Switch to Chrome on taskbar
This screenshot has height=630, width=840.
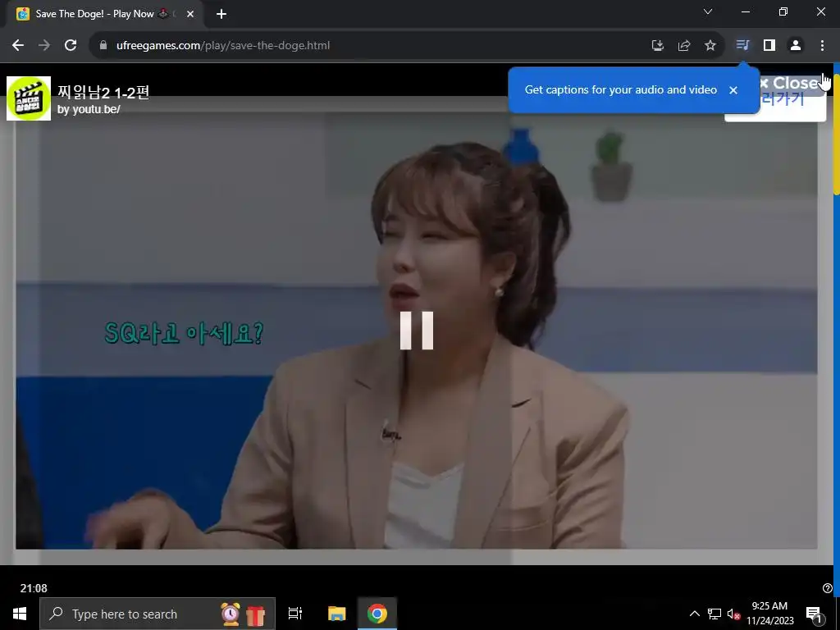tap(377, 614)
